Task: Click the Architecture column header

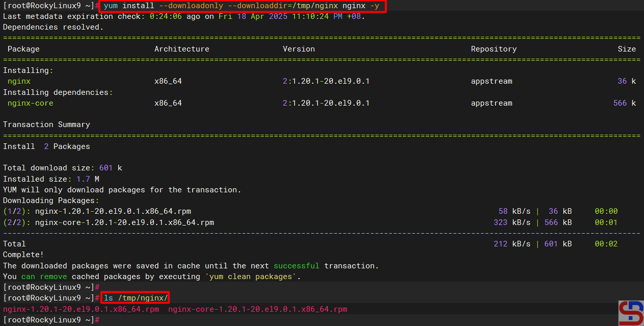Action: click(182, 49)
